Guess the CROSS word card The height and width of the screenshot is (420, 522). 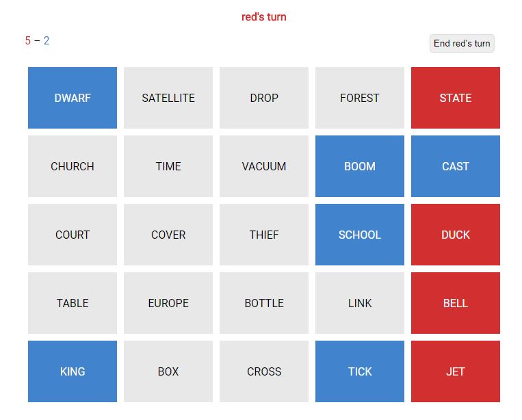tap(264, 371)
